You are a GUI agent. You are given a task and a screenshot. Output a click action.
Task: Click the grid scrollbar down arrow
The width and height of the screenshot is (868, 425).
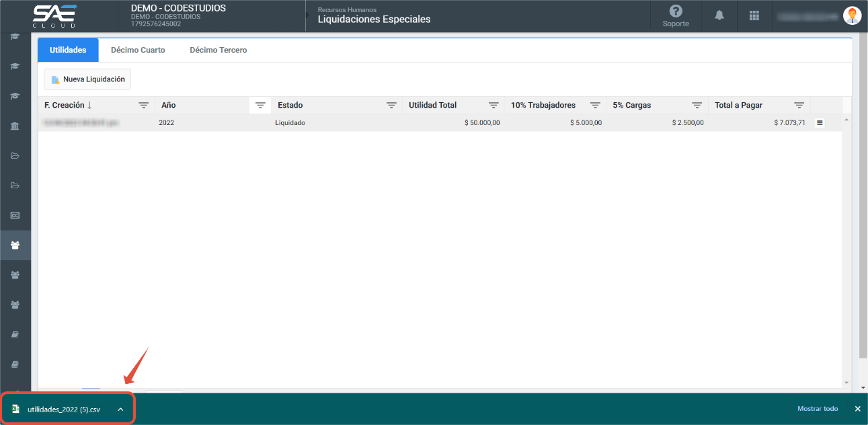pos(846,383)
